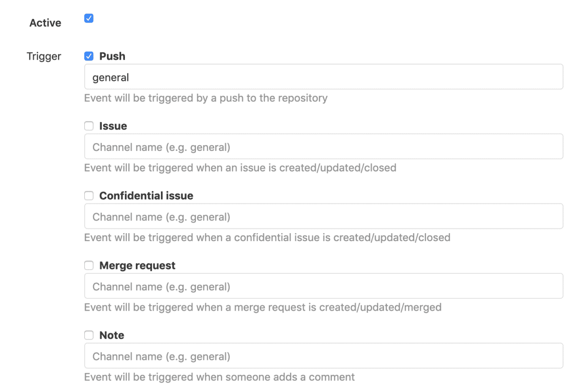The height and width of the screenshot is (392, 568).
Task: Click the Push heading text
Action: (112, 56)
